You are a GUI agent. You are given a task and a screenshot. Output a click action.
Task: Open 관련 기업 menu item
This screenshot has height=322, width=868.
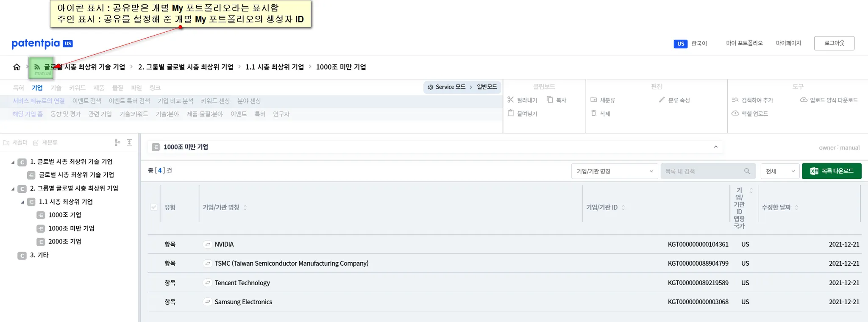tap(100, 114)
